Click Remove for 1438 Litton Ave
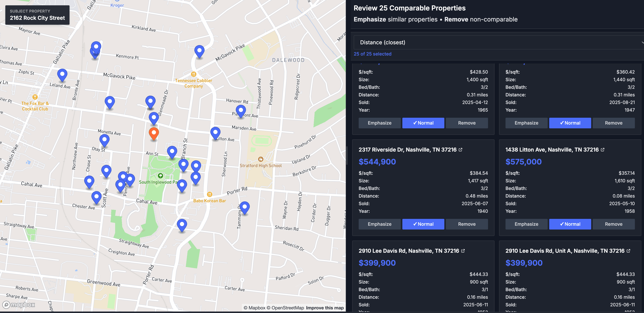 click(614, 224)
